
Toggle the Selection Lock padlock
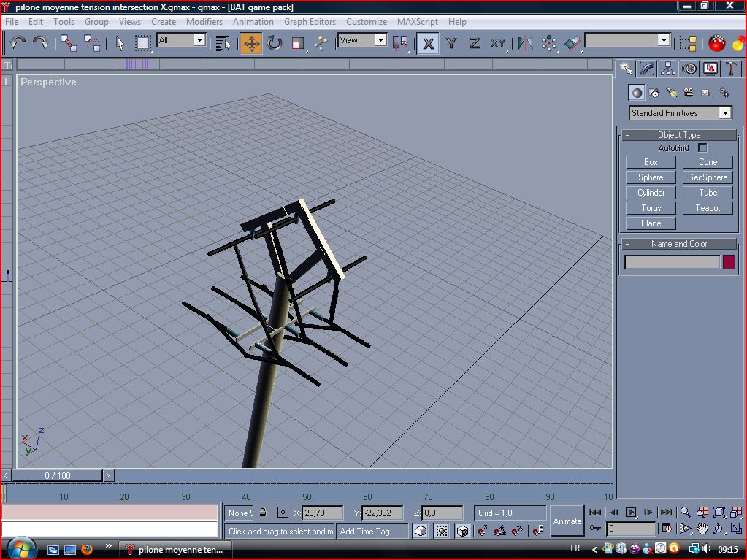[263, 513]
